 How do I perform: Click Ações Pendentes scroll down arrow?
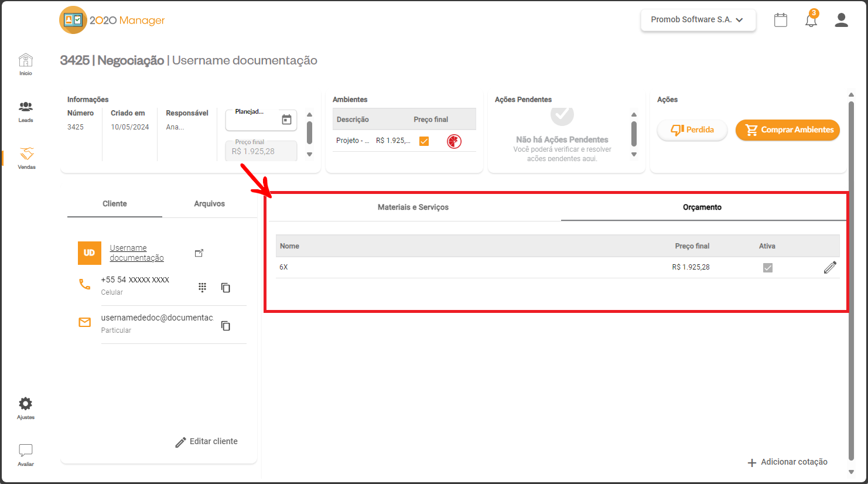click(634, 155)
